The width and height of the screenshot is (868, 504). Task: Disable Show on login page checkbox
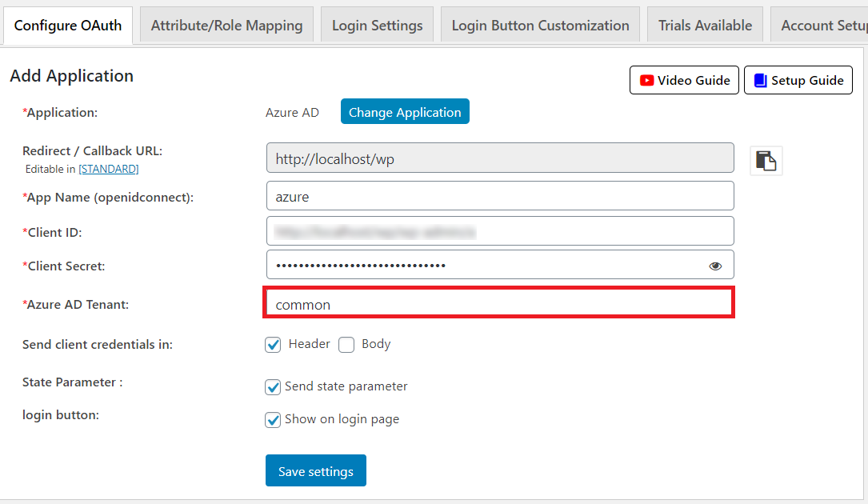(274, 420)
